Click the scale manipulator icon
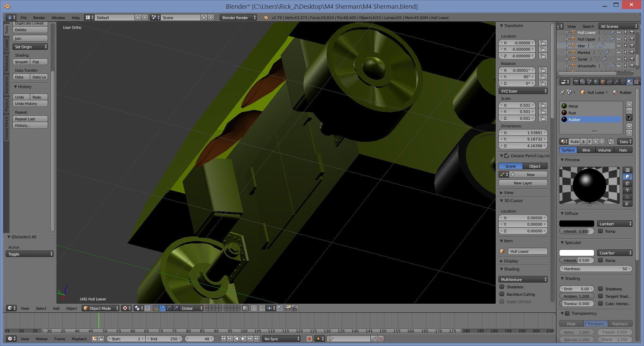 176,308
